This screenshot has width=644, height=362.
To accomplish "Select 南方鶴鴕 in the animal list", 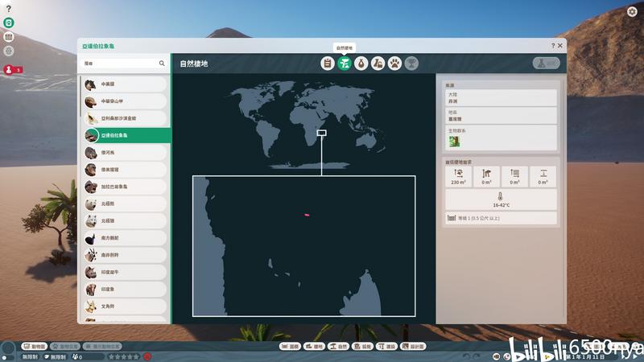I will pyautogui.click(x=126, y=238).
